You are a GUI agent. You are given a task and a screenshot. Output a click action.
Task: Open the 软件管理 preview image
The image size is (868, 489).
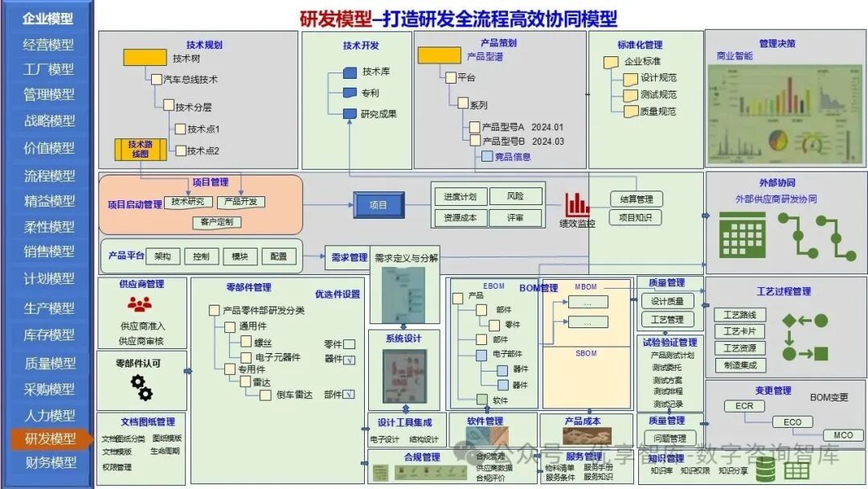(488, 435)
